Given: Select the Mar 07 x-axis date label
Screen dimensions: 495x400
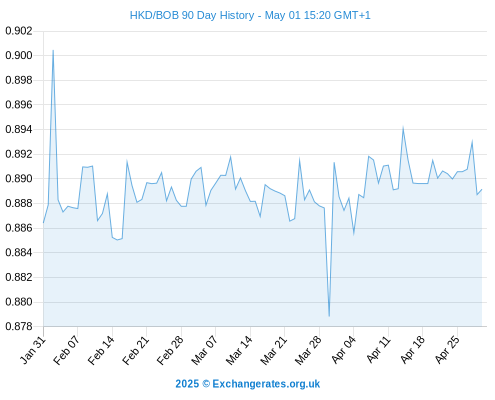Looking at the screenshot, I should coord(205,350).
